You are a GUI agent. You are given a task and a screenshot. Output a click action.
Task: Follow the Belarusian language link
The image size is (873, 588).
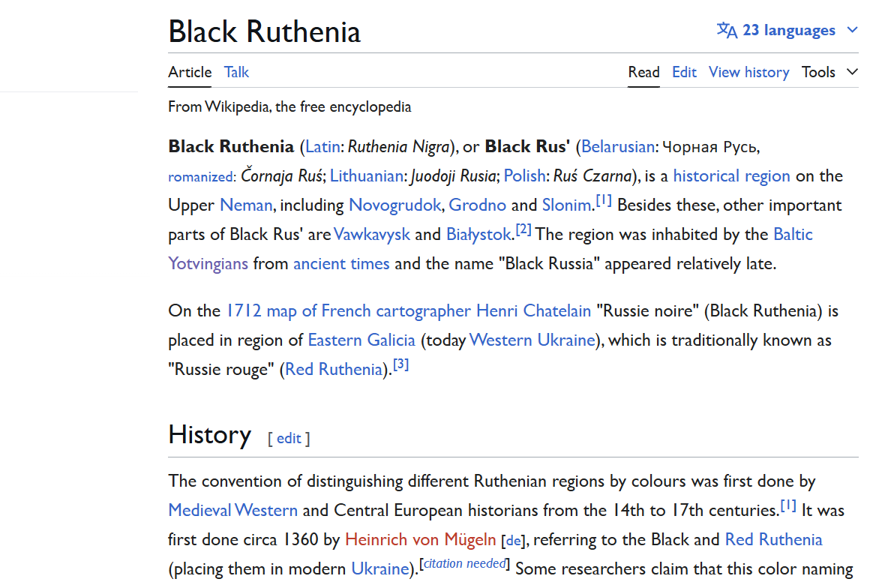click(618, 147)
